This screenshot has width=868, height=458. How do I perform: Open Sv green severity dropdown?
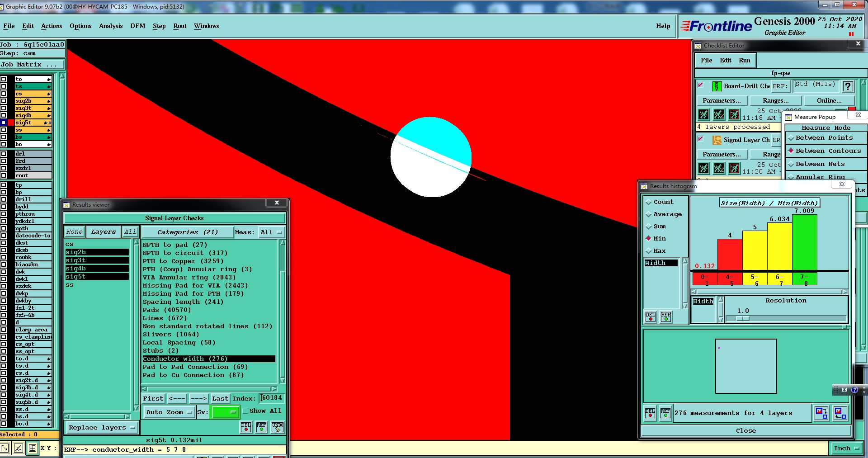coord(225,412)
